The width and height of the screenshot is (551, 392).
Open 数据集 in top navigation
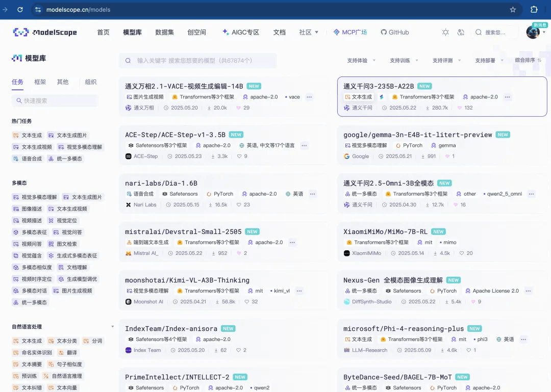click(x=164, y=32)
